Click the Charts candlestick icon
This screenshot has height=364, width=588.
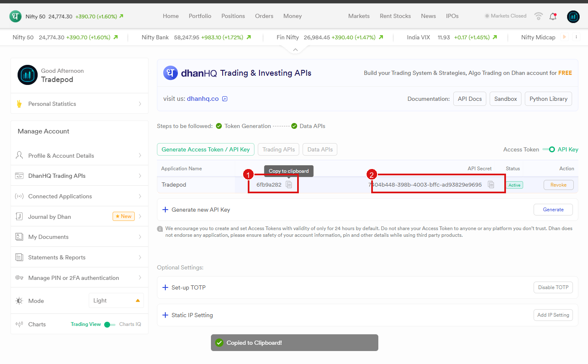(19, 324)
